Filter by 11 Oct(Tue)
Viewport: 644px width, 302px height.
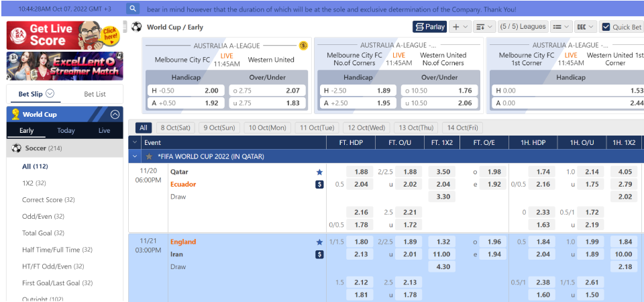(317, 128)
